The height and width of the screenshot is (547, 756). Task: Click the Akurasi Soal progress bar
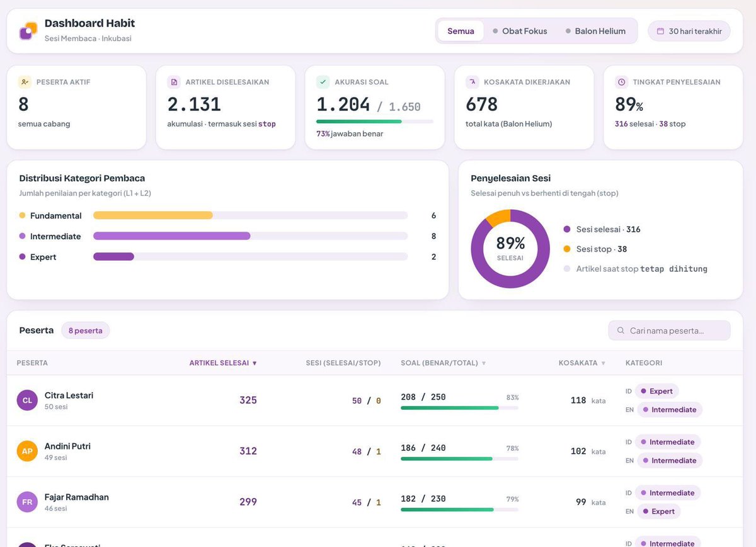[375, 121]
